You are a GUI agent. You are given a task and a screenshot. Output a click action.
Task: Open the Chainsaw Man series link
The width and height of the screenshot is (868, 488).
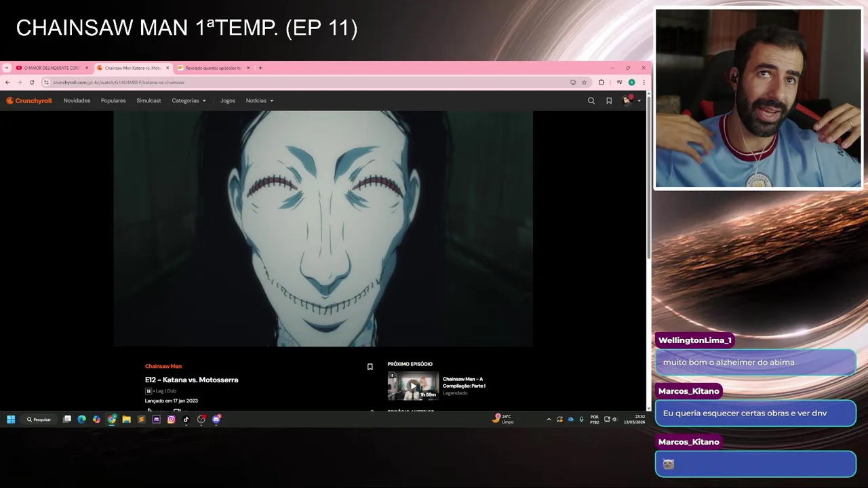(x=163, y=366)
